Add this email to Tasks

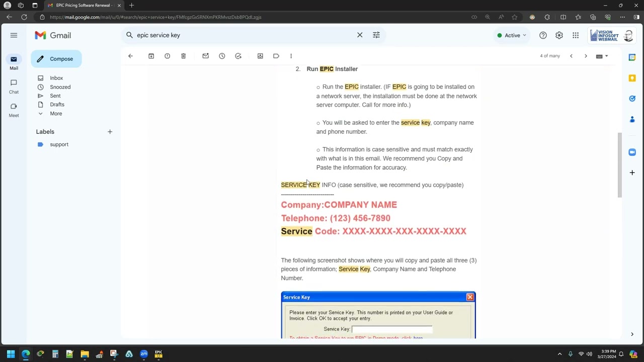click(238, 56)
